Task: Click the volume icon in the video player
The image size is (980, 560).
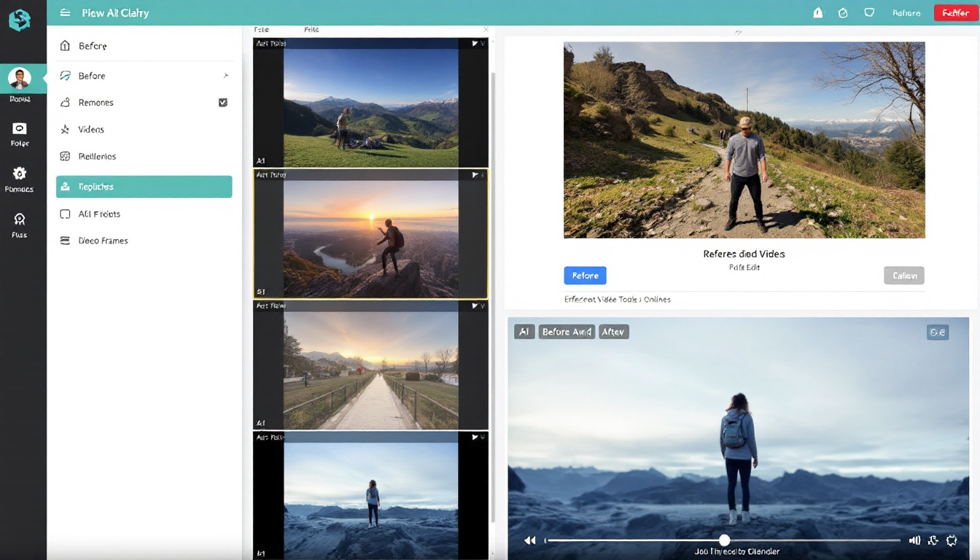Action: tap(914, 540)
